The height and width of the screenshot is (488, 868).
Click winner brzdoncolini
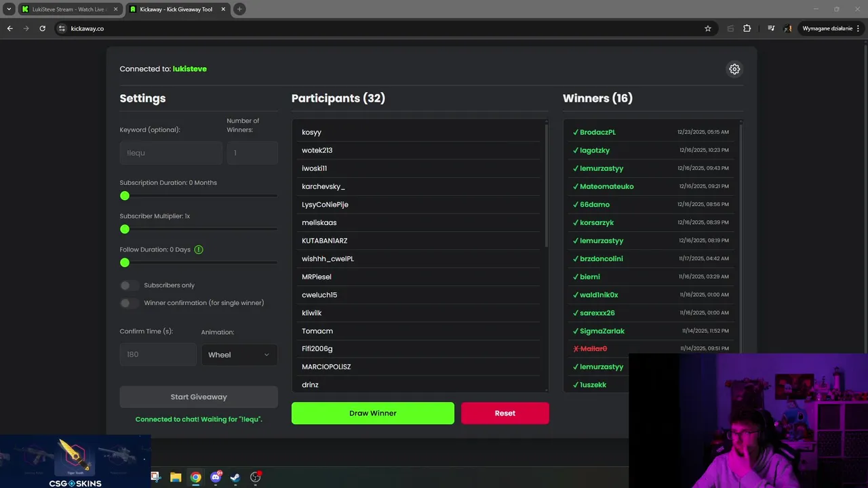601,259
